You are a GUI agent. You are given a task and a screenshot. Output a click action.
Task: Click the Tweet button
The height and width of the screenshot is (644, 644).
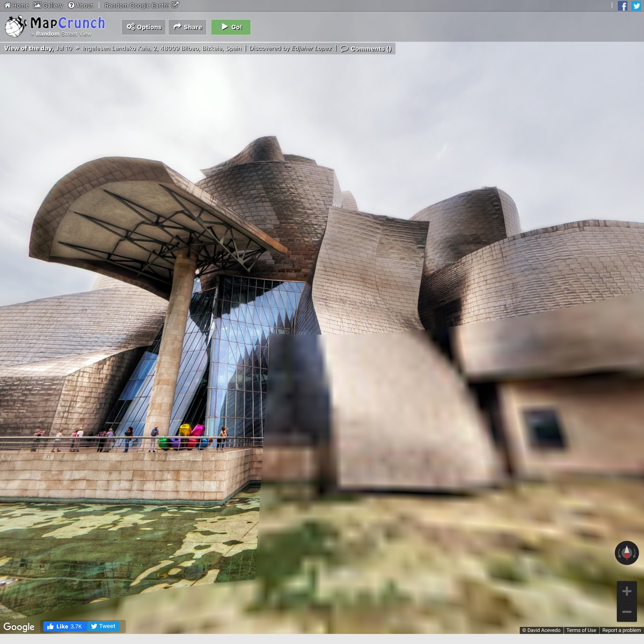tap(103, 626)
